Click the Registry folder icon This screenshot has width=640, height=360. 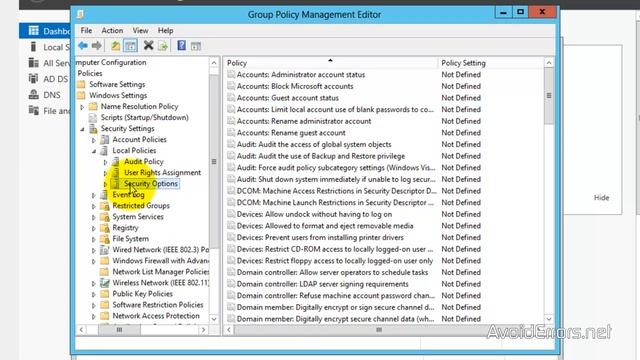pos(105,228)
